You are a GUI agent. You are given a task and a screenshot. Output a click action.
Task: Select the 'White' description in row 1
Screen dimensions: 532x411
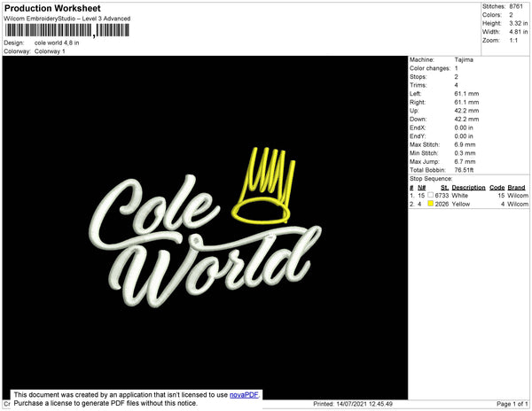pyautogui.click(x=459, y=196)
